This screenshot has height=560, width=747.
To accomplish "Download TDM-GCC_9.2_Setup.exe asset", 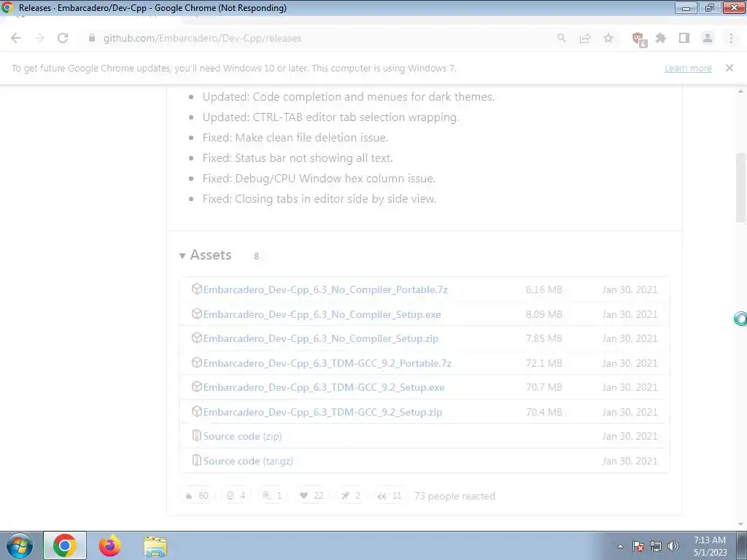I will point(324,388).
